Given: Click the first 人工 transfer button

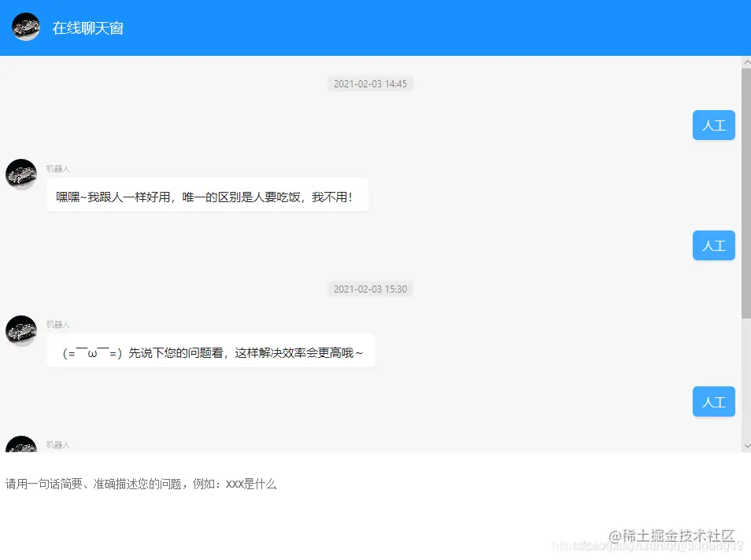Looking at the screenshot, I should tap(713, 125).
